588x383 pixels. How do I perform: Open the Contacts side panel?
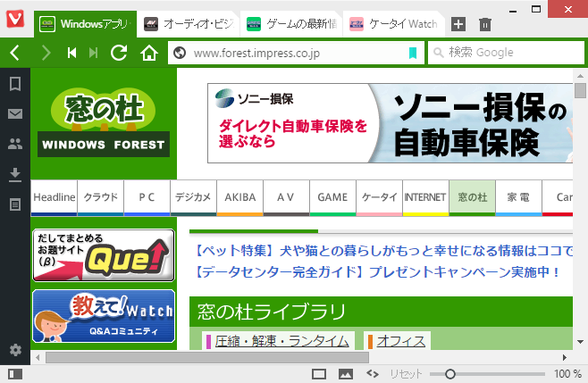[15, 144]
